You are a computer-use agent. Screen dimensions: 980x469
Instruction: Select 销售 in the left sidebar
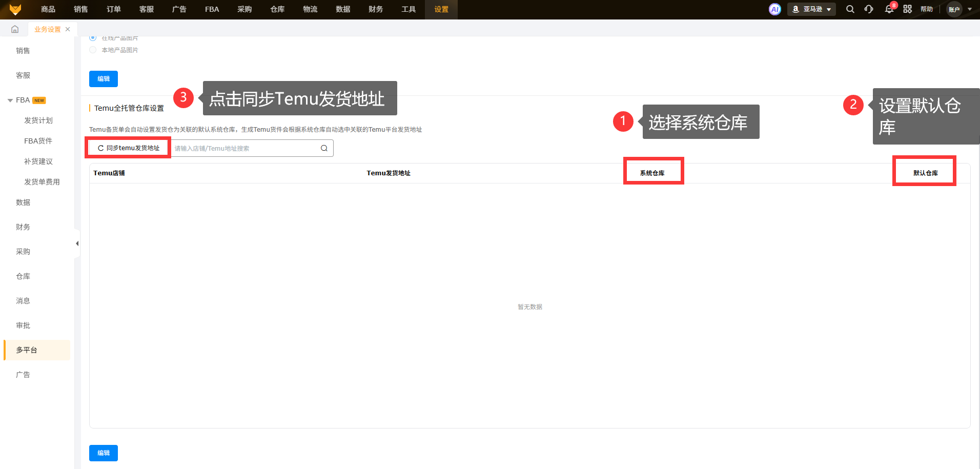23,51
